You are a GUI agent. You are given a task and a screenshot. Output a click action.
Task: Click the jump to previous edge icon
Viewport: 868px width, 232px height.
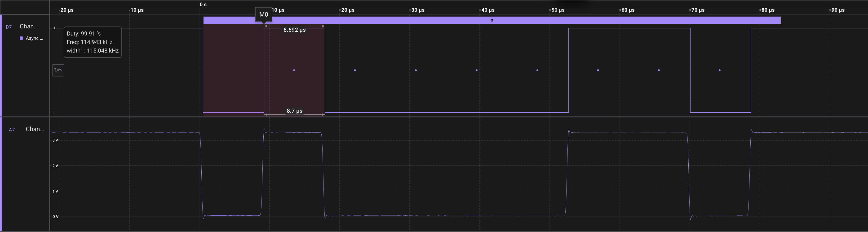58,70
